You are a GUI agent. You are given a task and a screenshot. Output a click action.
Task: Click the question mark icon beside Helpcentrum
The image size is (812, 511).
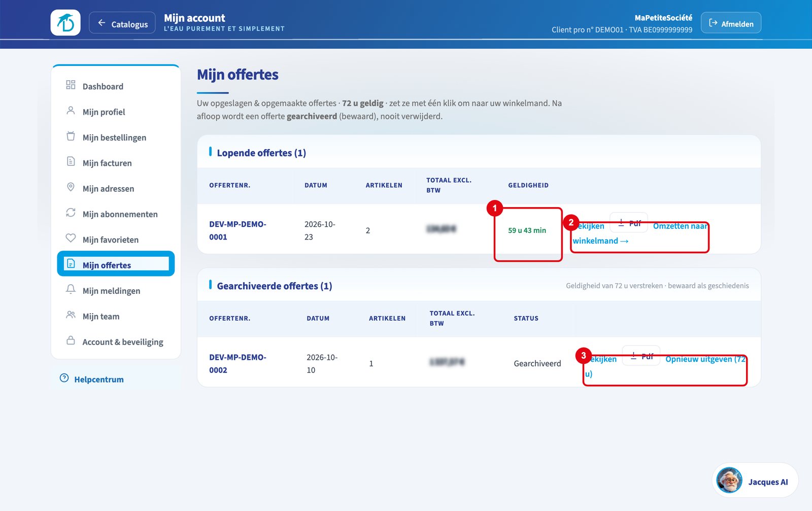pos(64,379)
